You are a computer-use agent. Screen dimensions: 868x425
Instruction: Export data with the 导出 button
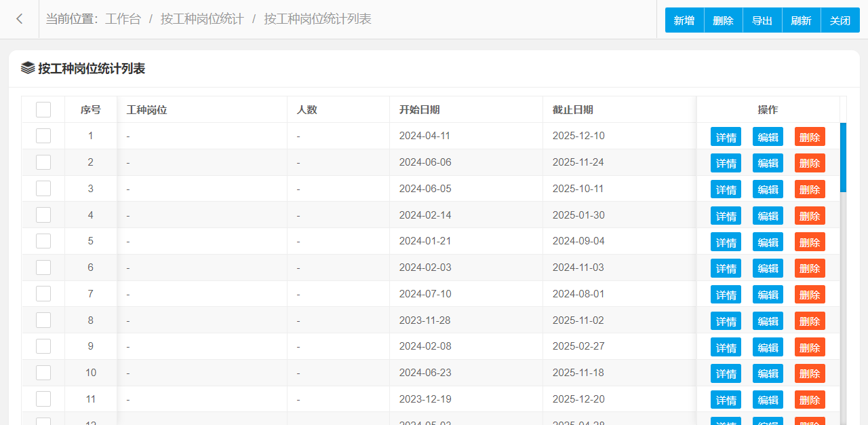click(x=762, y=20)
